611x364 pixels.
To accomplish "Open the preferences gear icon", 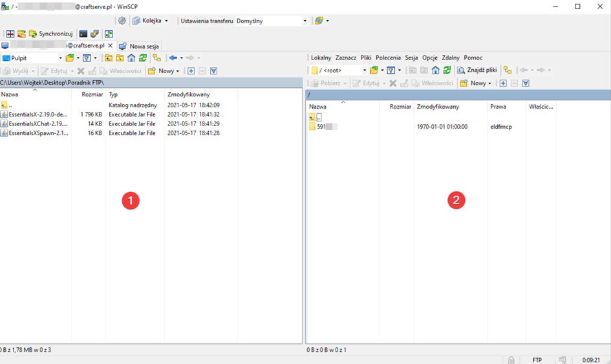I will [122, 21].
